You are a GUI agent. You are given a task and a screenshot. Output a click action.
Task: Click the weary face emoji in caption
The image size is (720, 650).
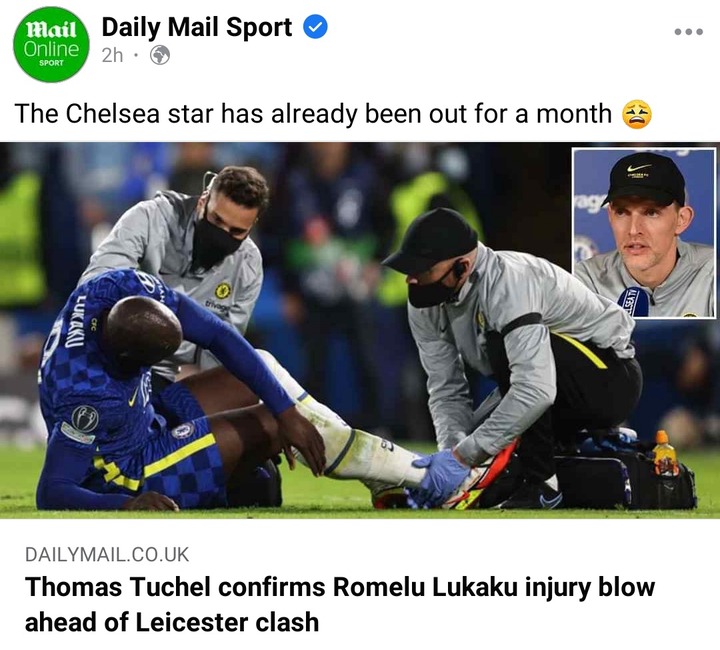pos(636,114)
